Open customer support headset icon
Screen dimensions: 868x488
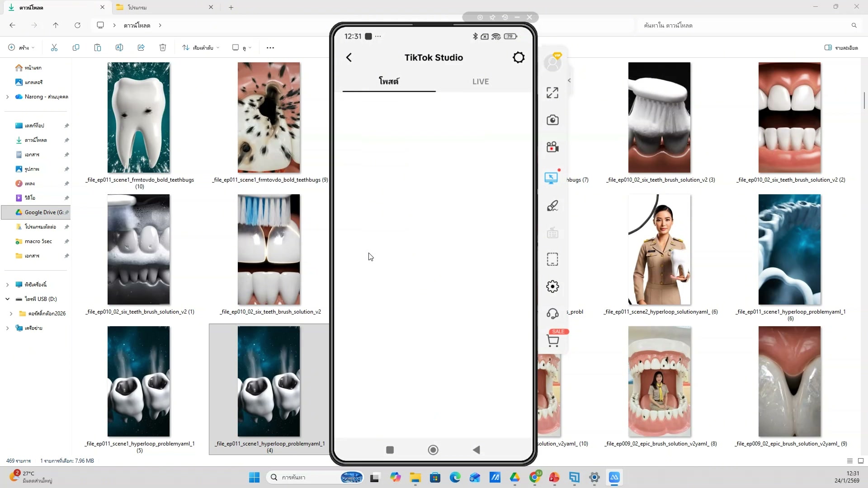[x=552, y=314]
